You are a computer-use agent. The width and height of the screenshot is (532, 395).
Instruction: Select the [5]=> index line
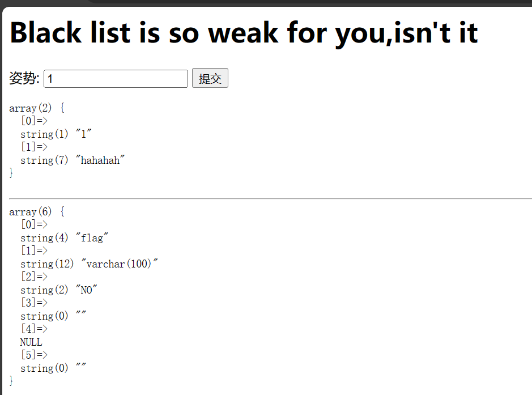(x=34, y=355)
